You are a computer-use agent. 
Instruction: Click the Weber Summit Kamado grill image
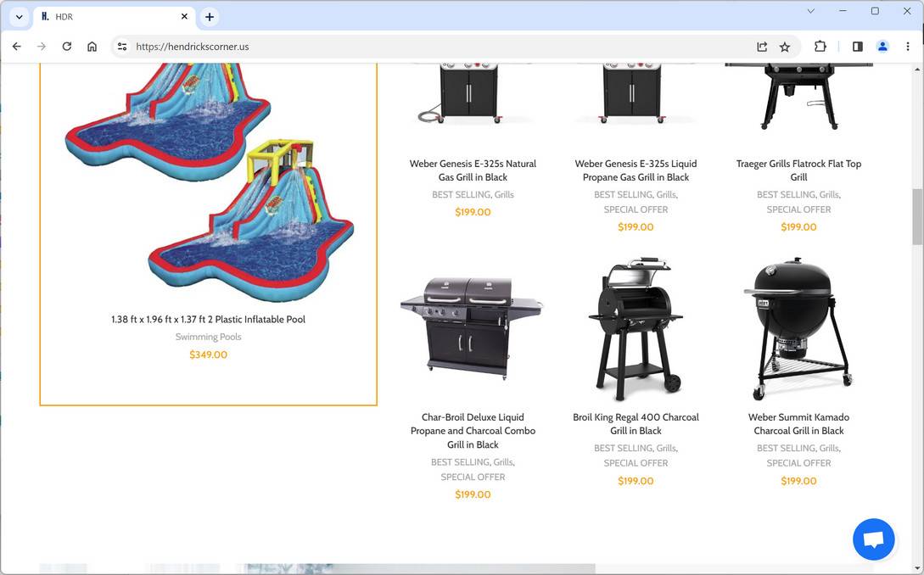click(798, 329)
